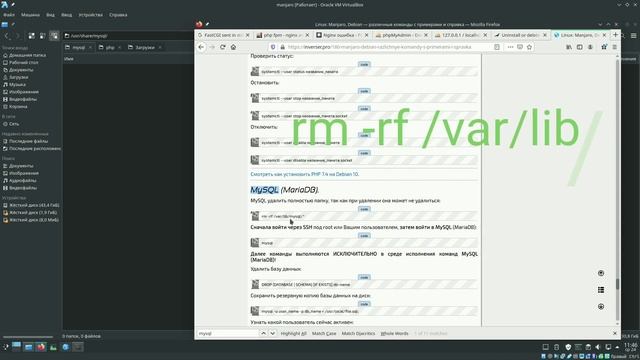The height and width of the screenshot is (360, 640).
Task: Click volume icon in system tray
Action: pyautogui.click(x=598, y=347)
